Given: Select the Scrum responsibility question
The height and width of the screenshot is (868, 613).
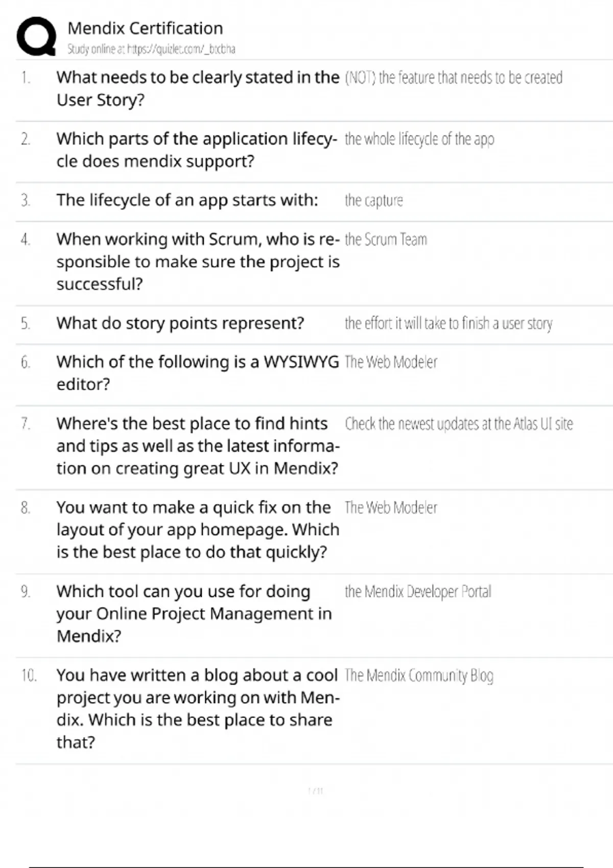Looking at the screenshot, I should [x=198, y=261].
